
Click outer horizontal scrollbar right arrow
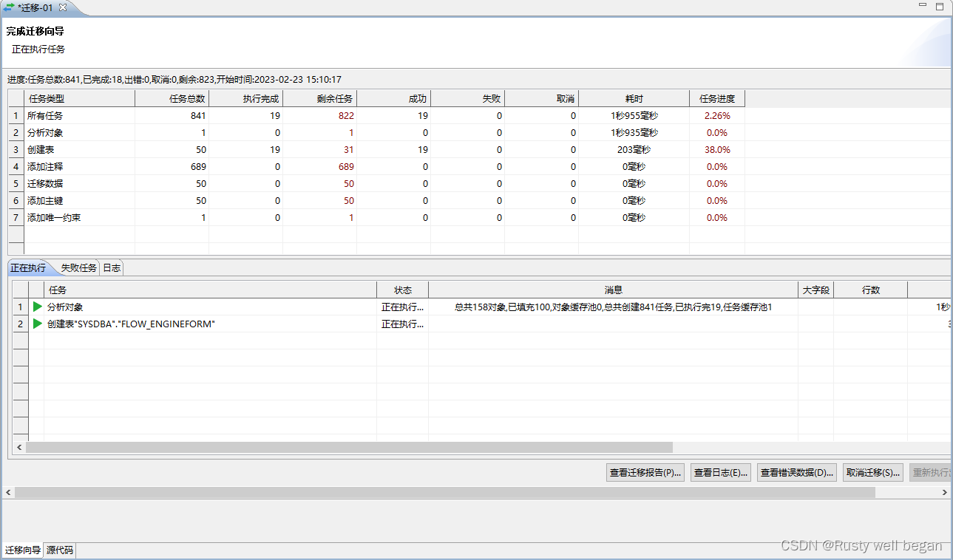tap(945, 492)
